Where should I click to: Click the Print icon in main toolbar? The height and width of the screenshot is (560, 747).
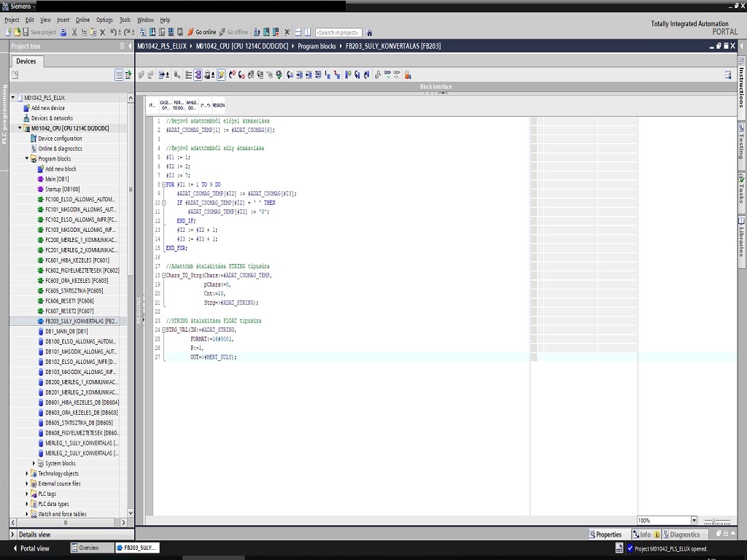click(63, 32)
